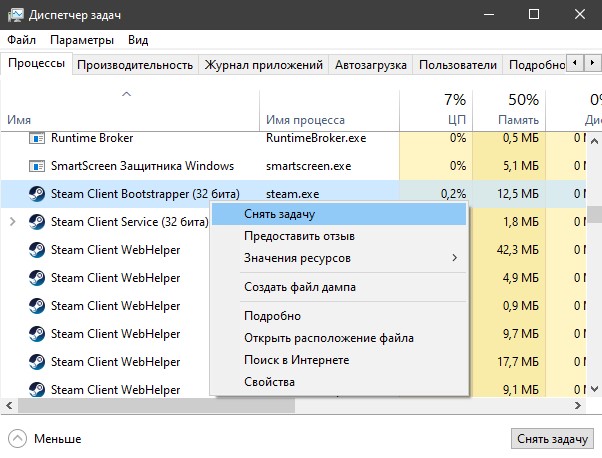Switch to the Производительность tab

coord(135,65)
